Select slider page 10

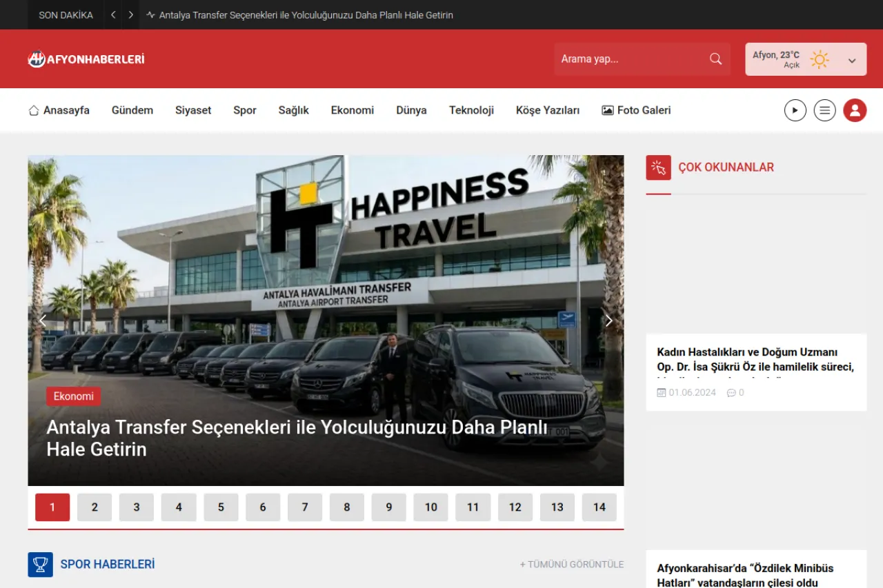click(x=431, y=507)
